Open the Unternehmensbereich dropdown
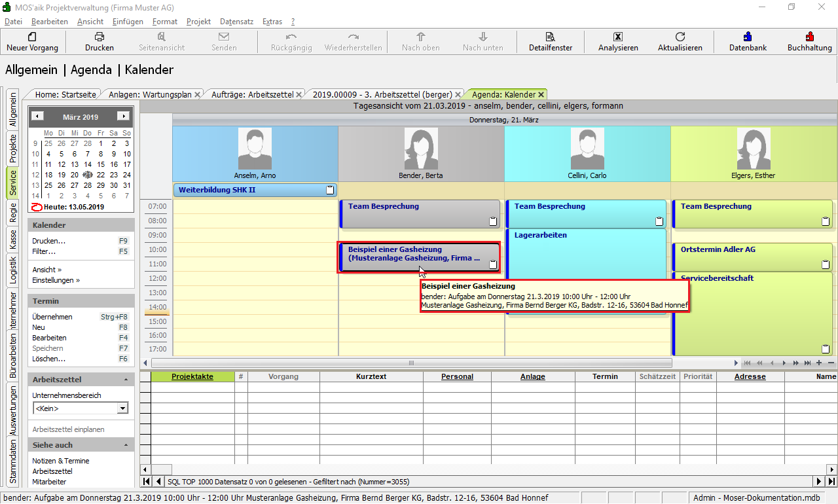Viewport: 838px width, 504px height. 122,408
